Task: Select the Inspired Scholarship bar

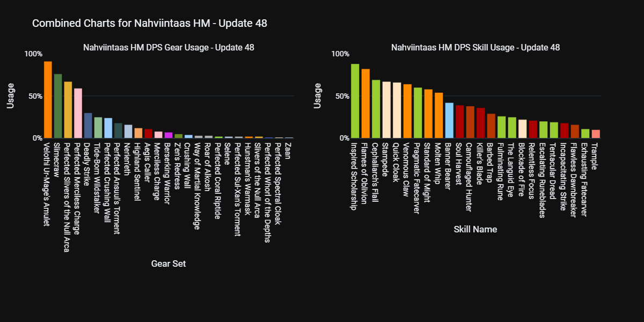Action: click(x=355, y=101)
